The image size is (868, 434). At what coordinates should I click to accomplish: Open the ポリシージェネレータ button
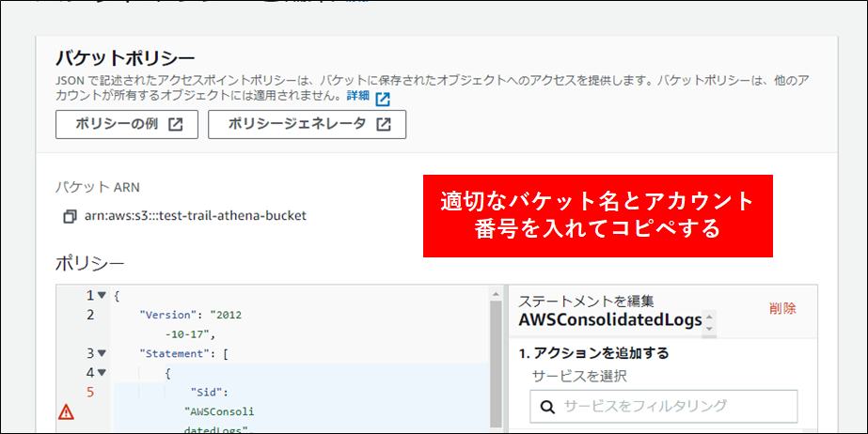[307, 124]
